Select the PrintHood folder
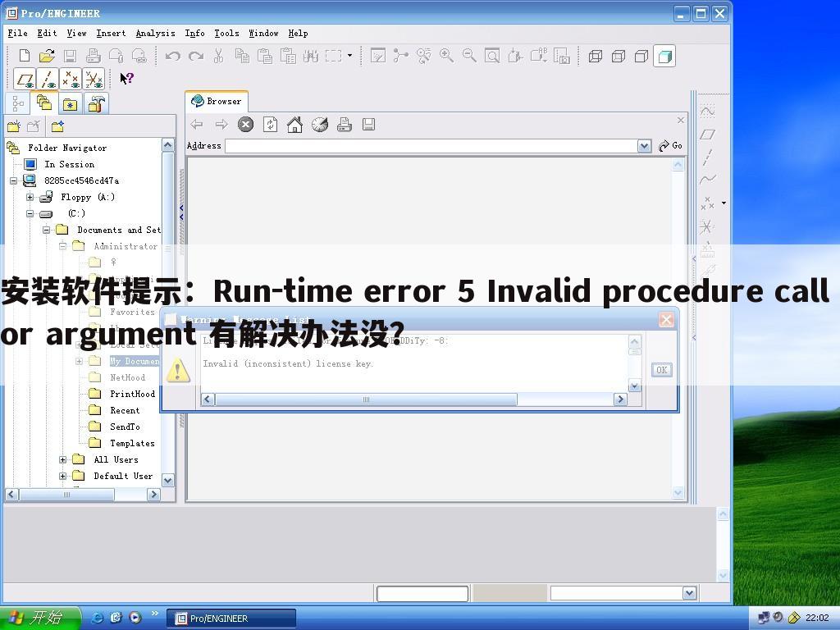The image size is (840, 630). click(x=132, y=394)
